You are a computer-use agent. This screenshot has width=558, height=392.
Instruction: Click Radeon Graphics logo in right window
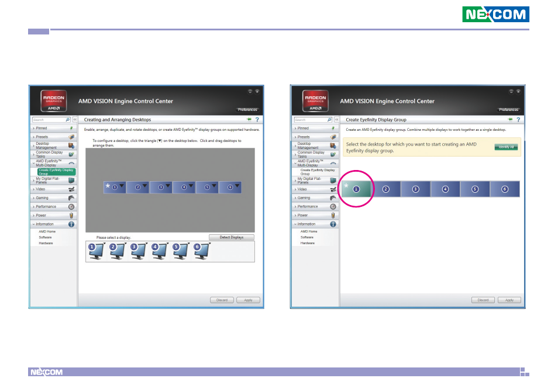pyautogui.click(x=315, y=101)
